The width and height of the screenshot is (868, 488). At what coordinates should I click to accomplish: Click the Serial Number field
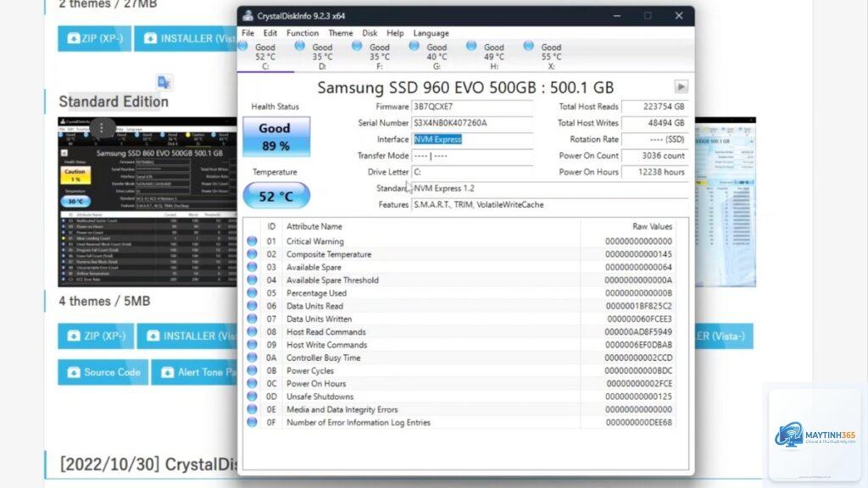[x=472, y=123]
